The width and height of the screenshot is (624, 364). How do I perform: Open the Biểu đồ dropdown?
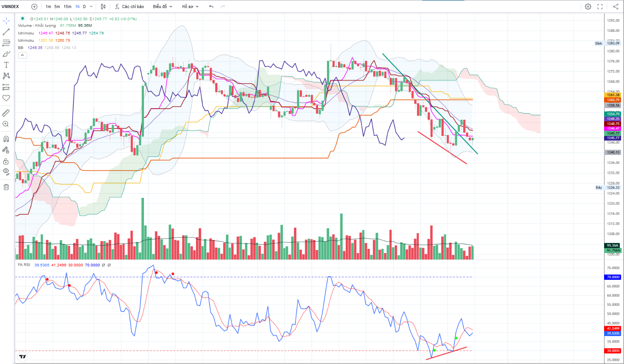coord(163,7)
